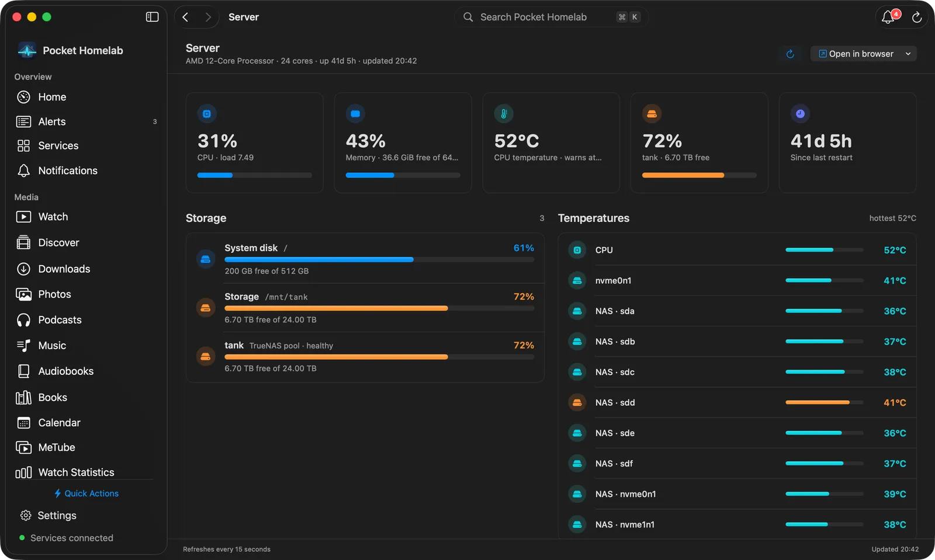Click the CPU load progress bar

[254, 175]
